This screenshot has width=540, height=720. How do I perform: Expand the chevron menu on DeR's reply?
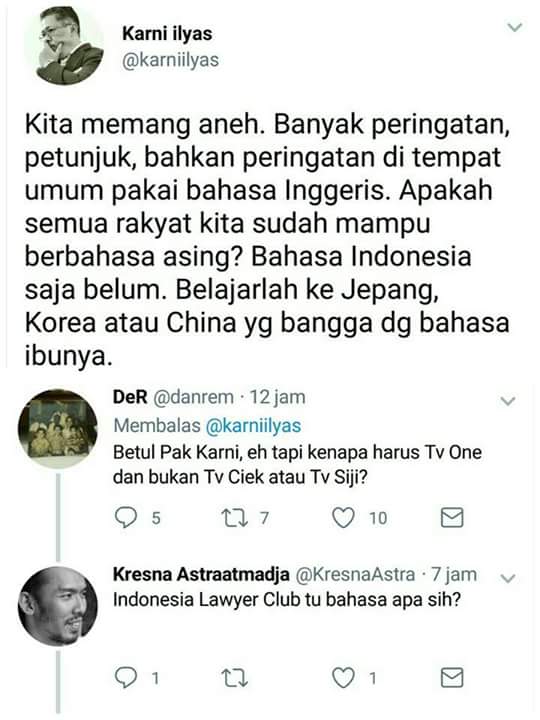tap(508, 401)
